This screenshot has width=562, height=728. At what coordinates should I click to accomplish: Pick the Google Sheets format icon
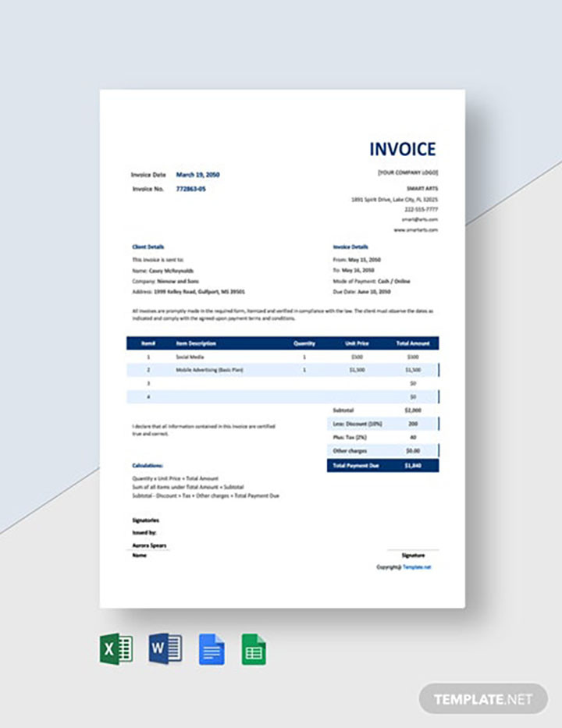254,648
